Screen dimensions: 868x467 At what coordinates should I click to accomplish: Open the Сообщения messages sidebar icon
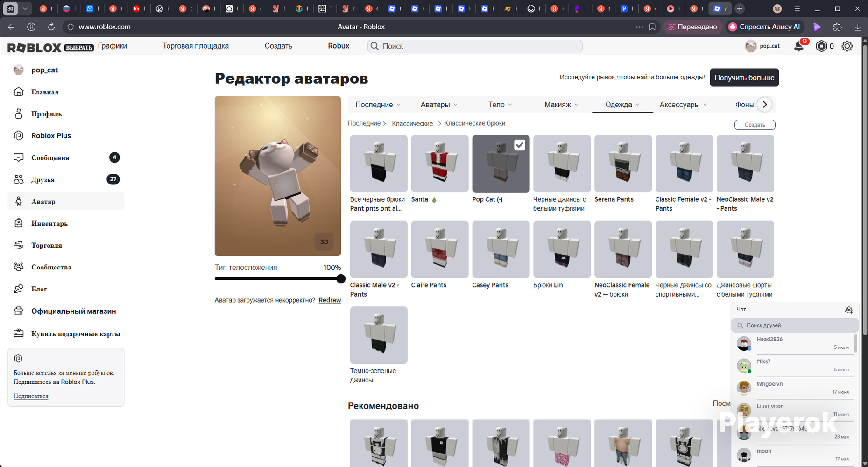(x=19, y=157)
